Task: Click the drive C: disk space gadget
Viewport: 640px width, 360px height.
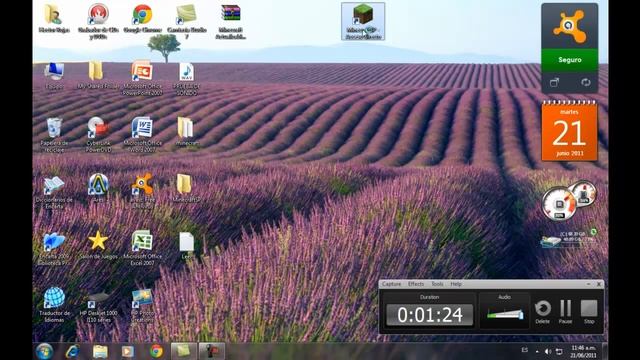Action: (x=569, y=238)
